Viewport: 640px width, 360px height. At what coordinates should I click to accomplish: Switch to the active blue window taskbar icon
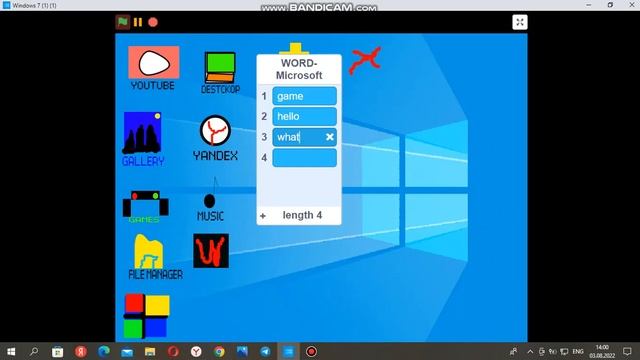tap(288, 351)
